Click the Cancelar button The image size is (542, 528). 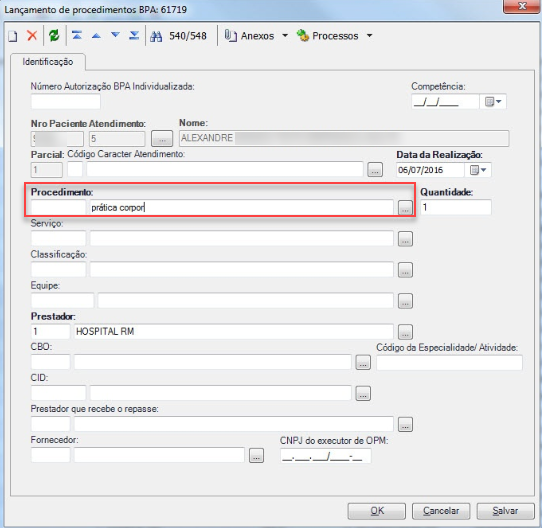pyautogui.click(x=441, y=511)
